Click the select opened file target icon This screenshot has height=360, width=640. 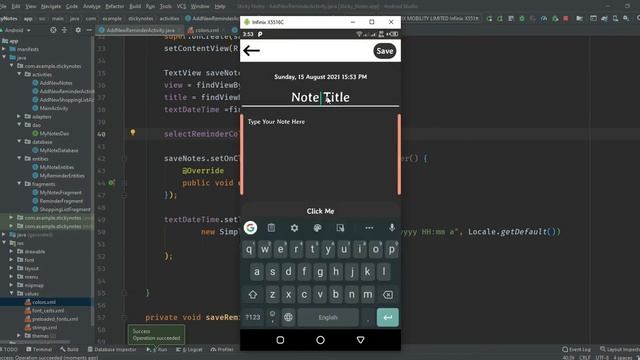[x=53, y=30]
